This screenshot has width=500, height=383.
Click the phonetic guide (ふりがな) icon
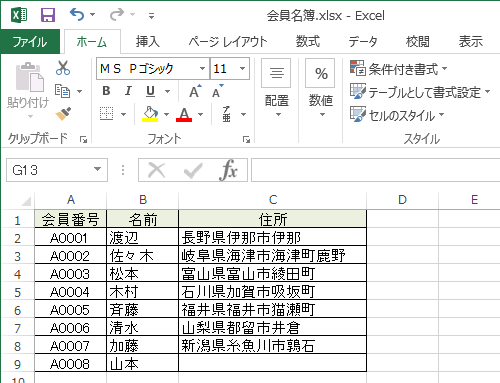tap(227, 114)
